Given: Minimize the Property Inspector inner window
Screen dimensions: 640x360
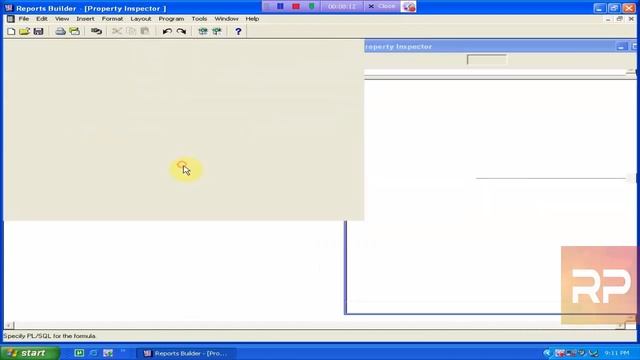Looking at the screenshot, I should 621,47.
